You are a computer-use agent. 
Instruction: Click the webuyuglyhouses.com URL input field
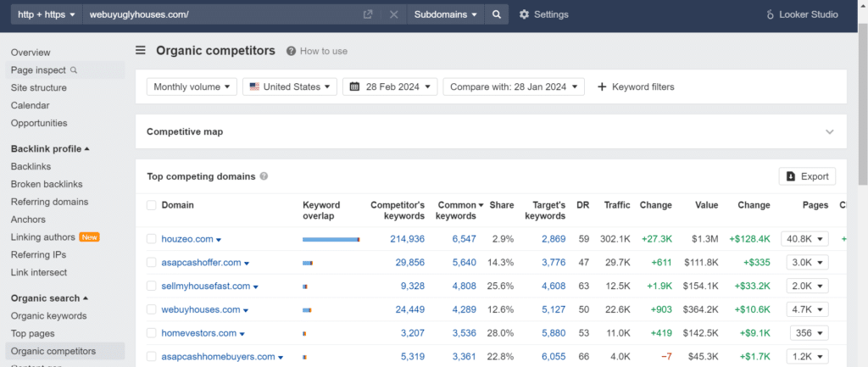(x=221, y=14)
